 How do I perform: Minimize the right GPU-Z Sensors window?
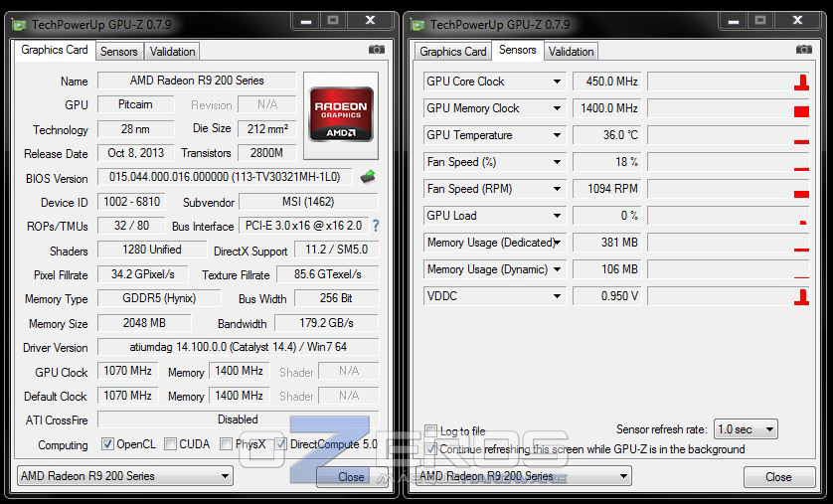(734, 21)
